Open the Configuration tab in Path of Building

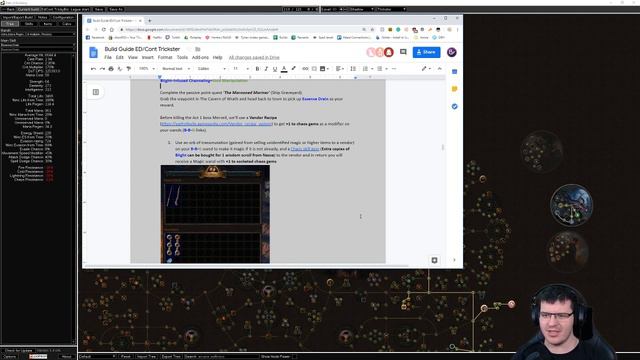pyautogui.click(x=63, y=17)
